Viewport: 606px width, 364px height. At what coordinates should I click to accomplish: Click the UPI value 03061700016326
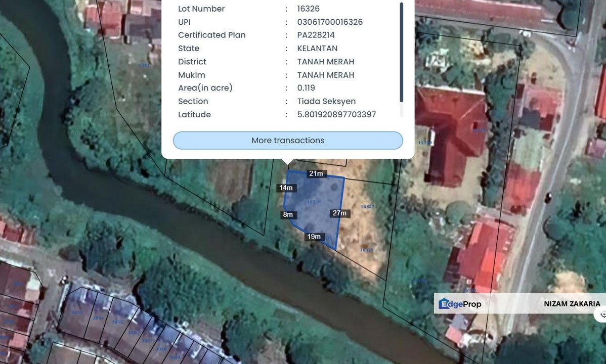[x=330, y=22]
